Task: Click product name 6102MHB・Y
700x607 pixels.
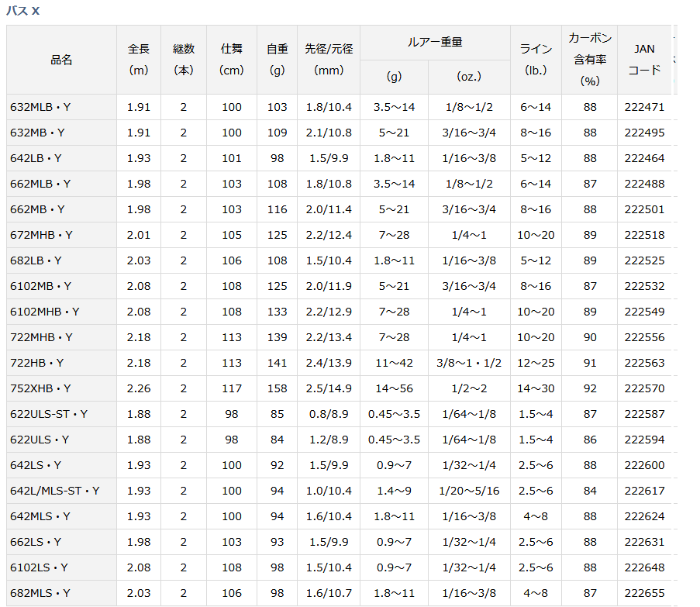Action: [45, 312]
